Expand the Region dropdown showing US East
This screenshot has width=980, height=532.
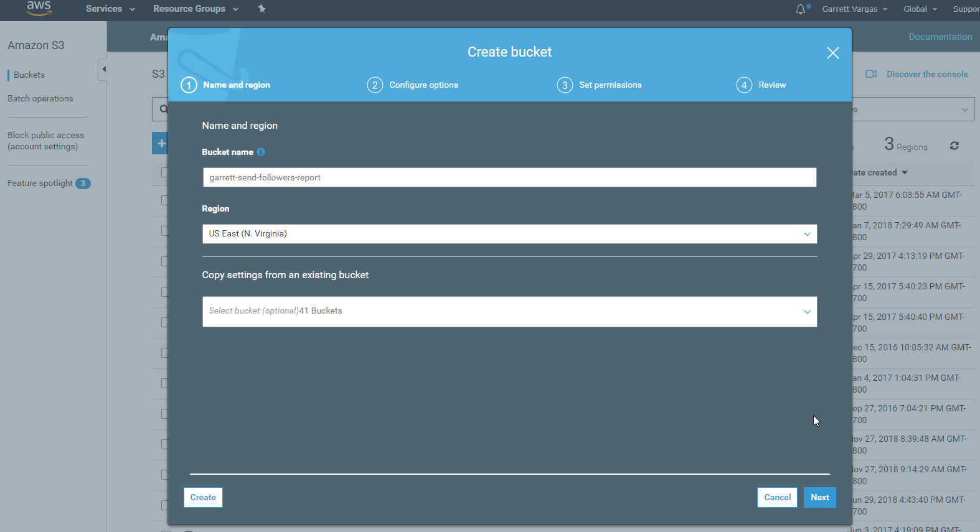[x=509, y=234]
